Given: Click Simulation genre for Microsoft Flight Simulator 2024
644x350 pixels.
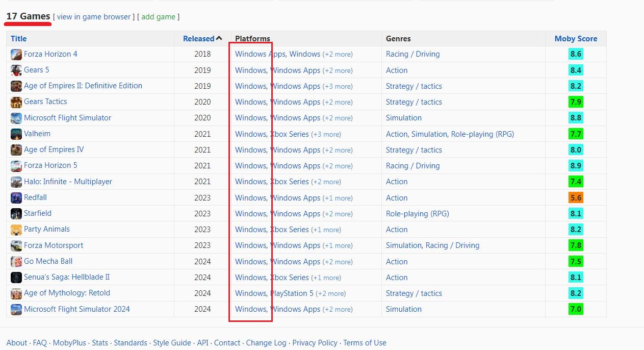Looking at the screenshot, I should tap(404, 309).
